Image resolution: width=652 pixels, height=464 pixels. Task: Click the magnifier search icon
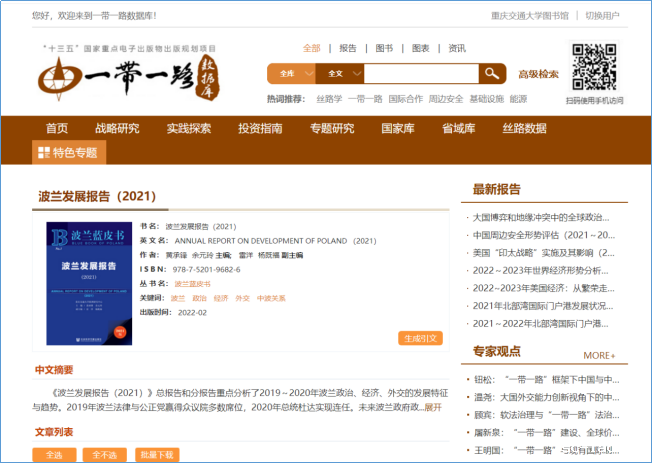coord(491,74)
